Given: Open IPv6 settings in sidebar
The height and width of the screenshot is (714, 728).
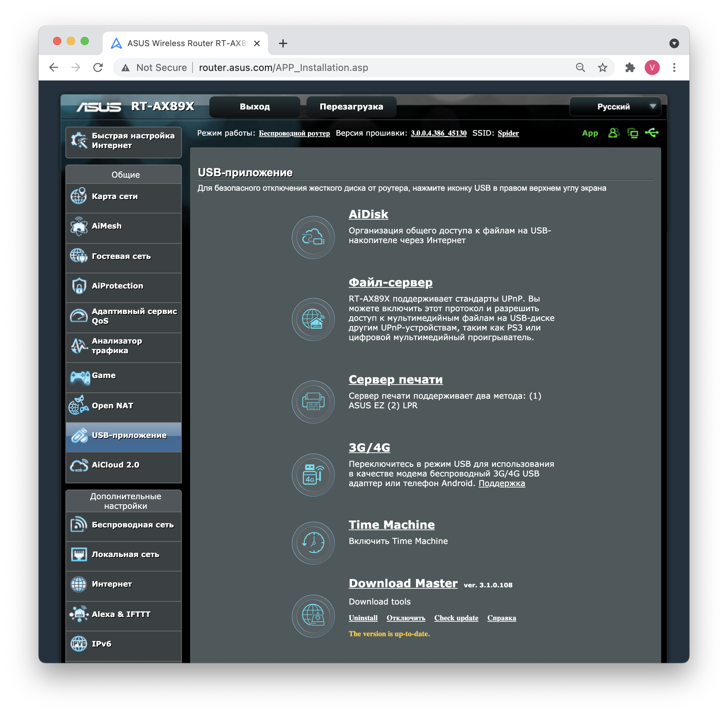Looking at the screenshot, I should (123, 646).
